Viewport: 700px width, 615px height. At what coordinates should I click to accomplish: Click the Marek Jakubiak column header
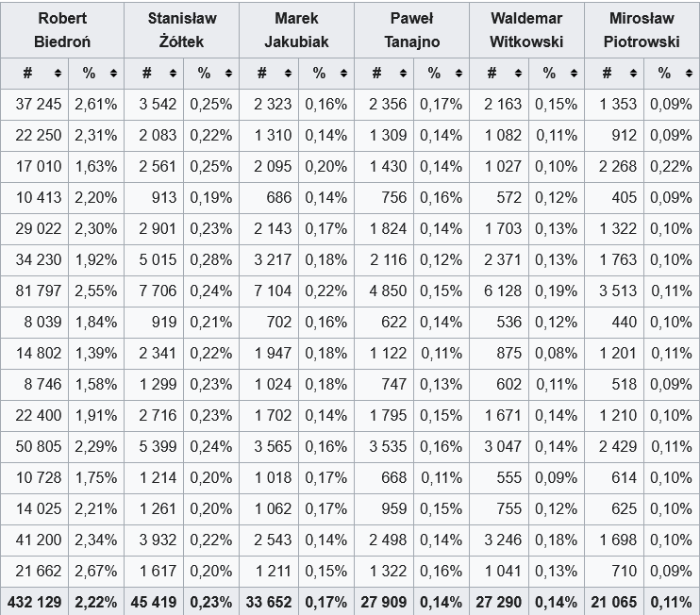point(296,30)
